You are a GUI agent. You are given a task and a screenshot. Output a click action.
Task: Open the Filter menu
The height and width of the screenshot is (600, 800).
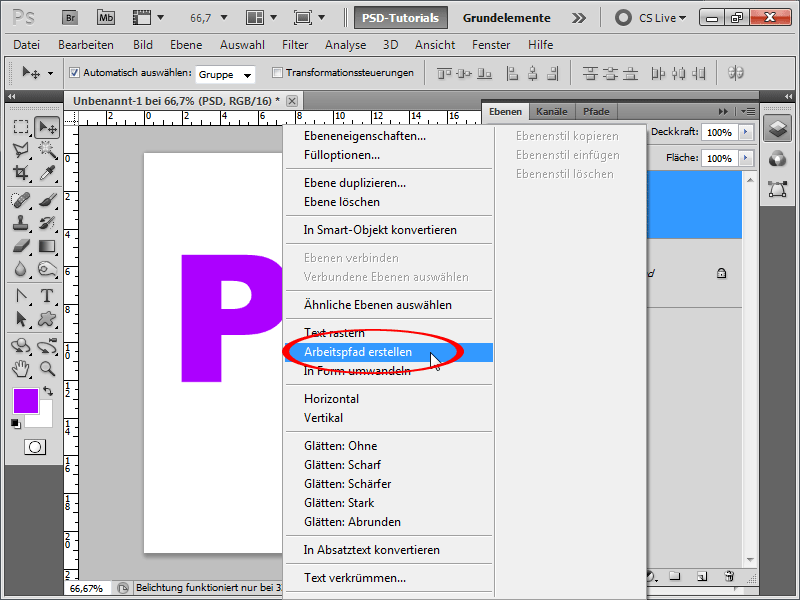295,45
